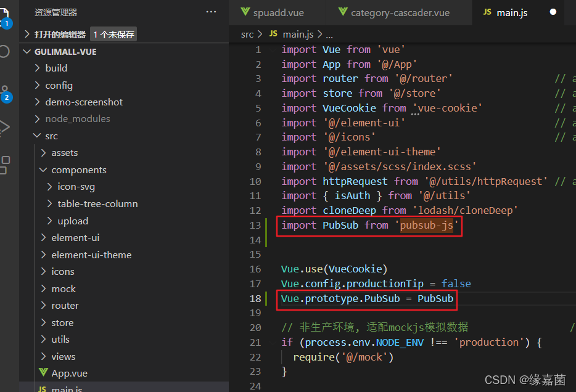Viewport: 576px width, 392px height.
Task: Click unsaved dot on main.js tab
Action: pos(553,12)
